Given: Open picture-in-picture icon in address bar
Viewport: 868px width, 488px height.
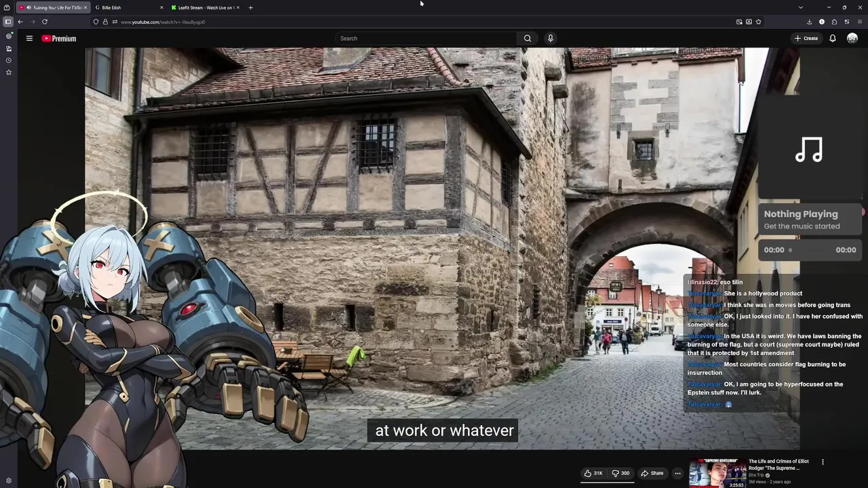Looking at the screenshot, I should point(739,22).
